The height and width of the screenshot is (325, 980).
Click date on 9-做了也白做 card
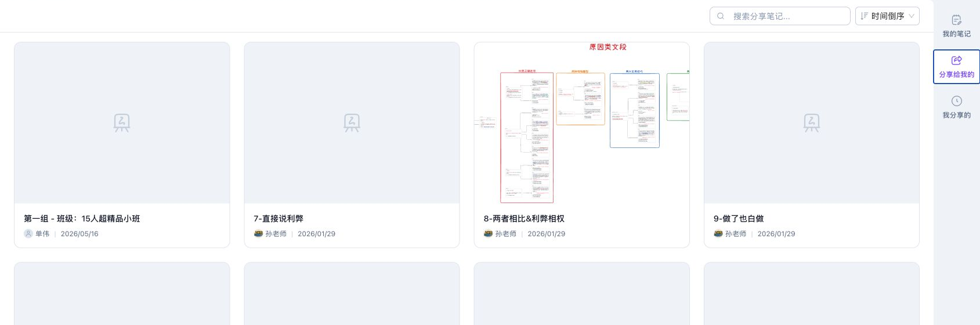(x=776, y=234)
